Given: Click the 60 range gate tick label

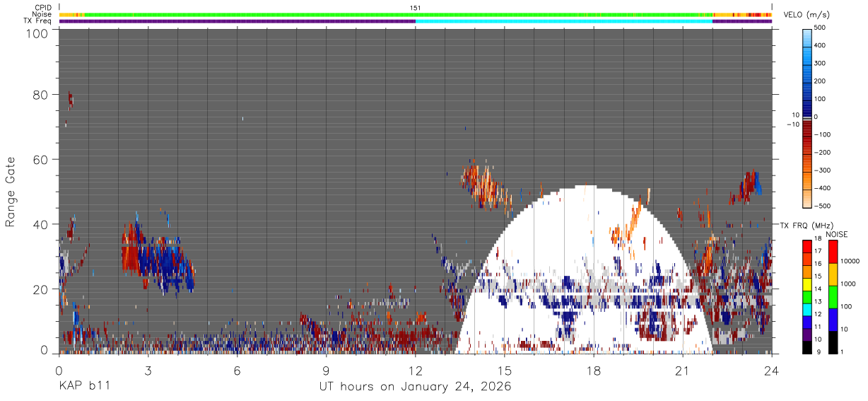Looking at the screenshot, I should tap(41, 159).
